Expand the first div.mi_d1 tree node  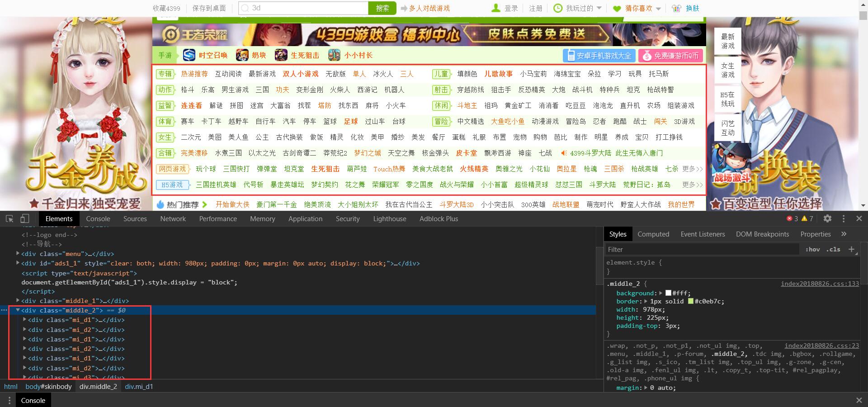pyautogui.click(x=25, y=320)
